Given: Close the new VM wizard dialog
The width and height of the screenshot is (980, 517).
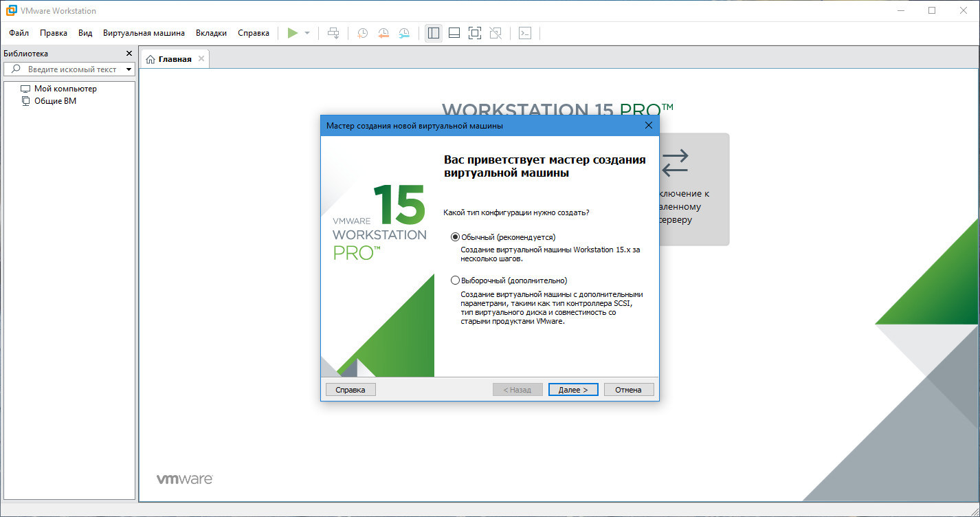Looking at the screenshot, I should pyautogui.click(x=648, y=126).
